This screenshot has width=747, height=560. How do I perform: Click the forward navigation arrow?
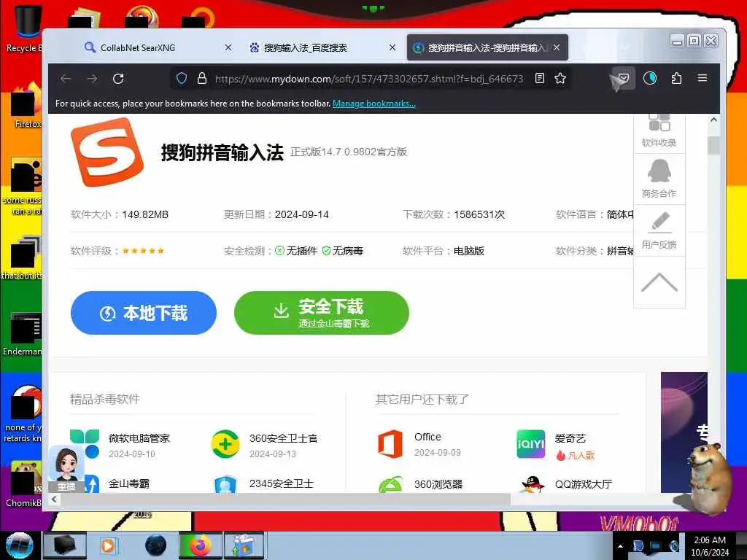pyautogui.click(x=92, y=79)
